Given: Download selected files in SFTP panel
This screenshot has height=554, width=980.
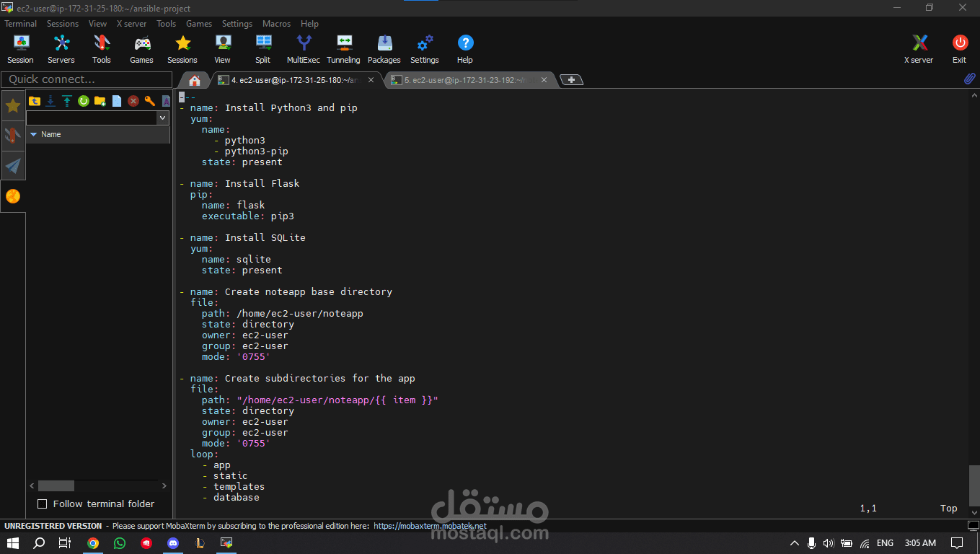Looking at the screenshot, I should point(50,101).
